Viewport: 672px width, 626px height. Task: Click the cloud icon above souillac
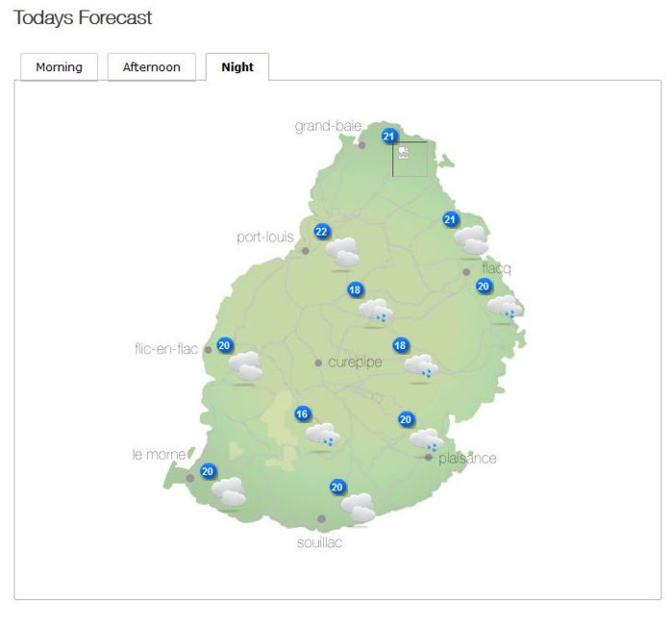click(x=359, y=508)
